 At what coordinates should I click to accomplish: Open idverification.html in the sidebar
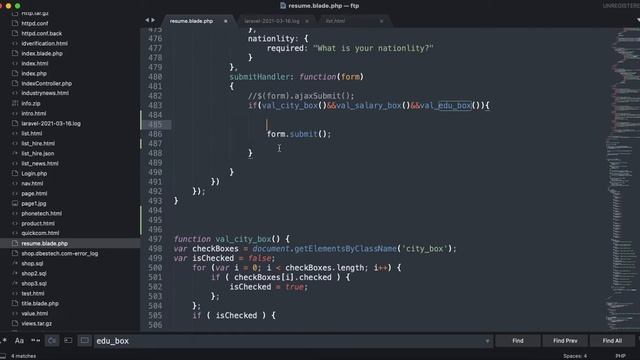pos(44,43)
